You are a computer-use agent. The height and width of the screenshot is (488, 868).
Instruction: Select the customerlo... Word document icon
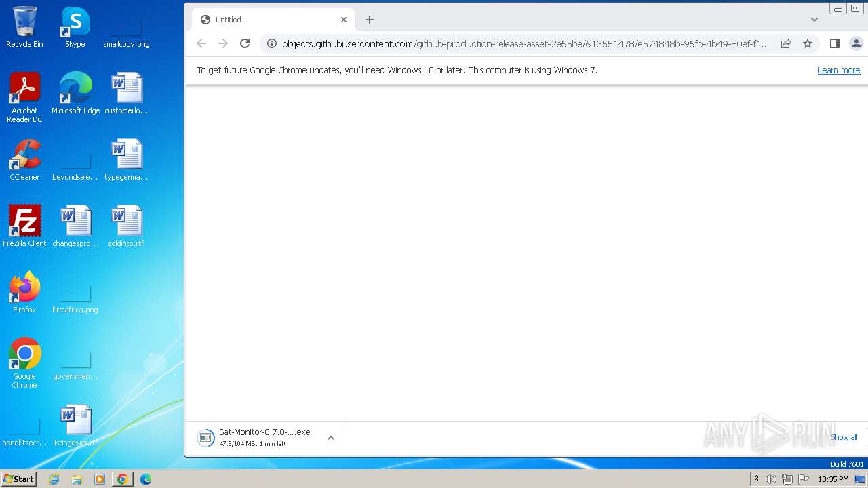126,94
